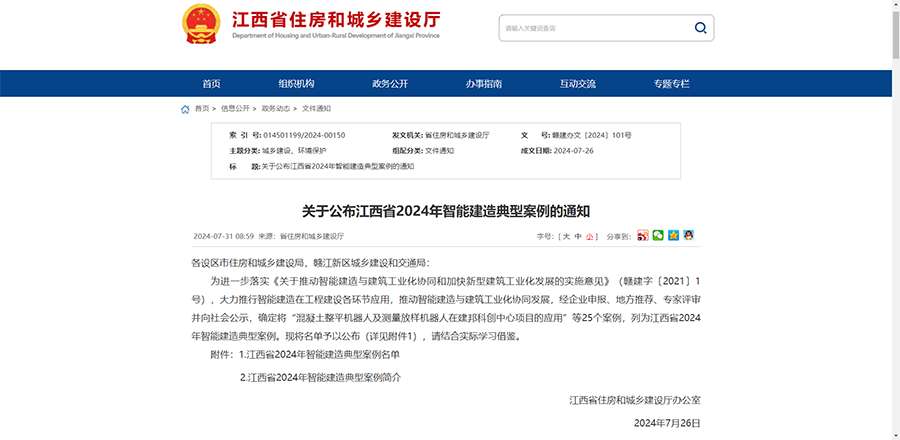Click the search magnifier icon
Image resolution: width=900 pixels, height=440 pixels.
pyautogui.click(x=700, y=28)
